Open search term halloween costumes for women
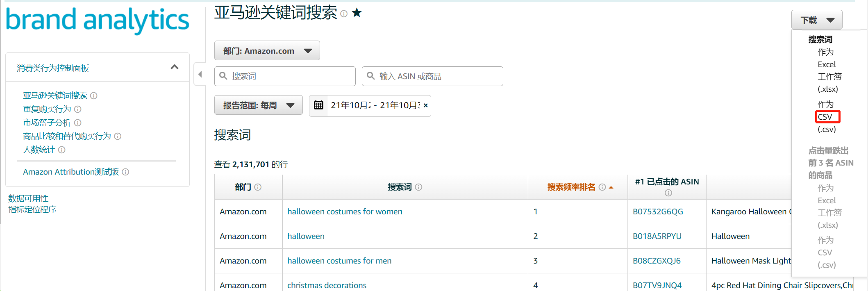868x291 pixels. (345, 211)
